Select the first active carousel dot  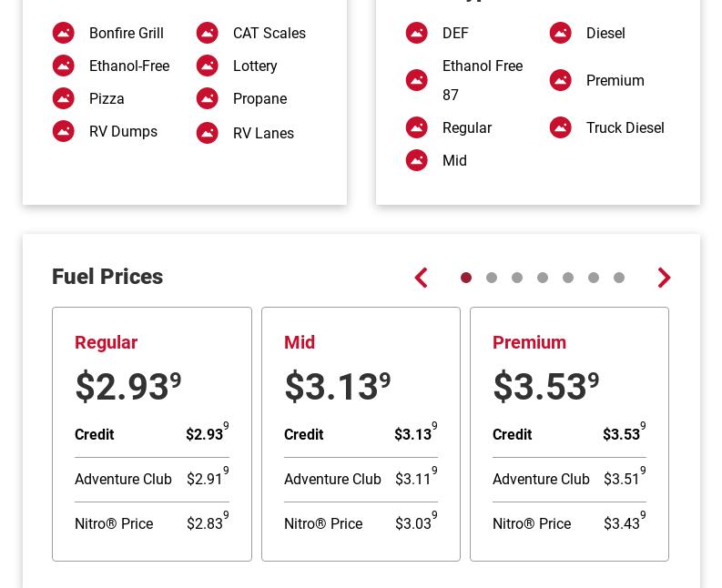coord(466,278)
